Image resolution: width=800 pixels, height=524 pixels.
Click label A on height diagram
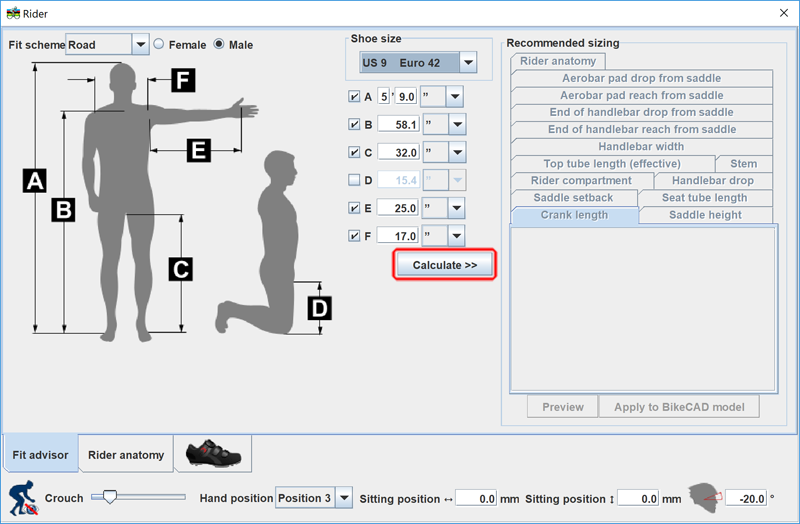pos(35,181)
